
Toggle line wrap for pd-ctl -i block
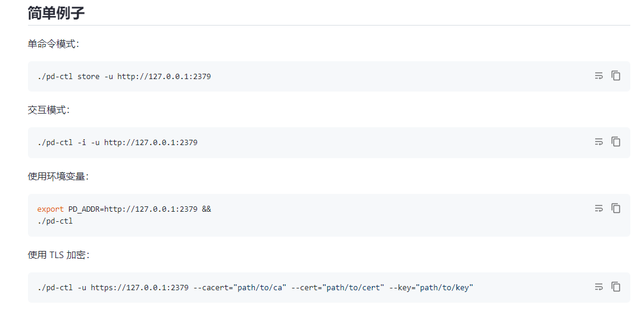(x=599, y=142)
